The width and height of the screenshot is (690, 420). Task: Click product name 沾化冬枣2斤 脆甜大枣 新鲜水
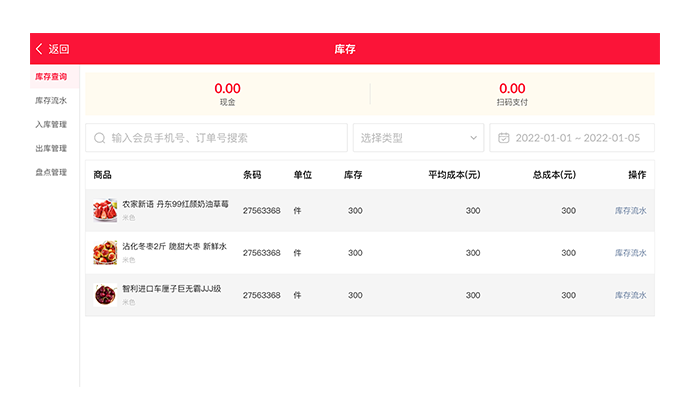click(174, 246)
